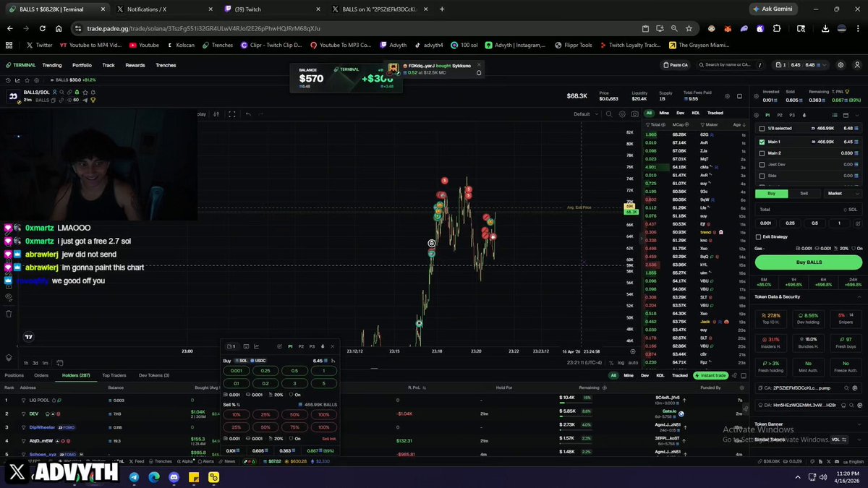Expand the Token Banner section
Screen dimensions: 868x488
858,424
